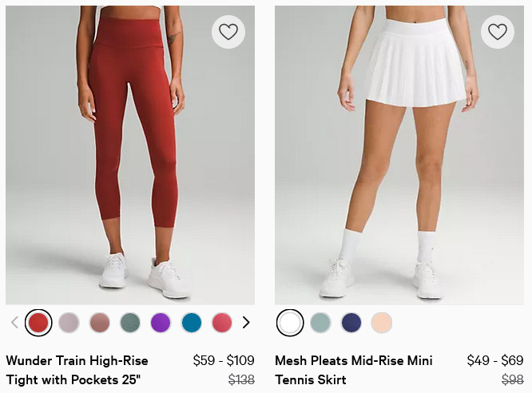Select the peach skirt color swatch
This screenshot has height=393, width=532.
382,323
